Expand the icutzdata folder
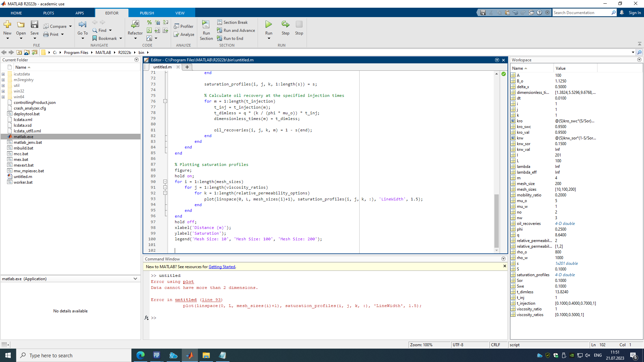This screenshot has height=362, width=644. click(x=3, y=74)
